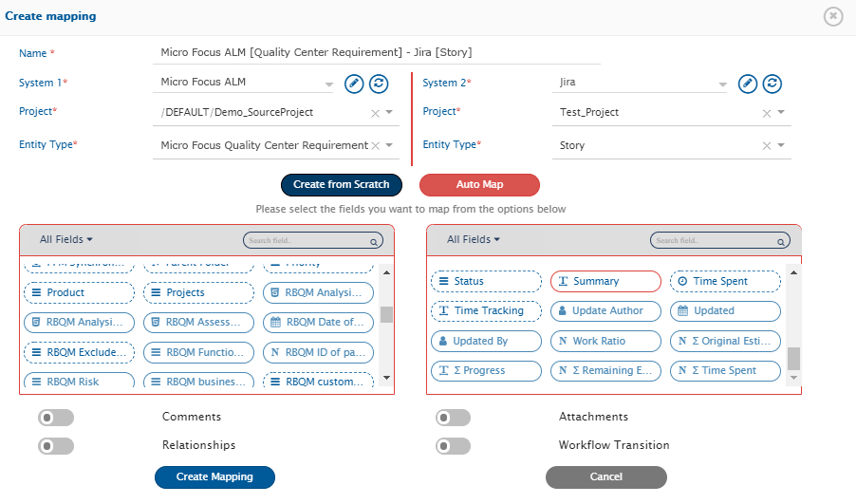Clear the /DEFAULT/Demo_SourceProject project selection

point(375,113)
